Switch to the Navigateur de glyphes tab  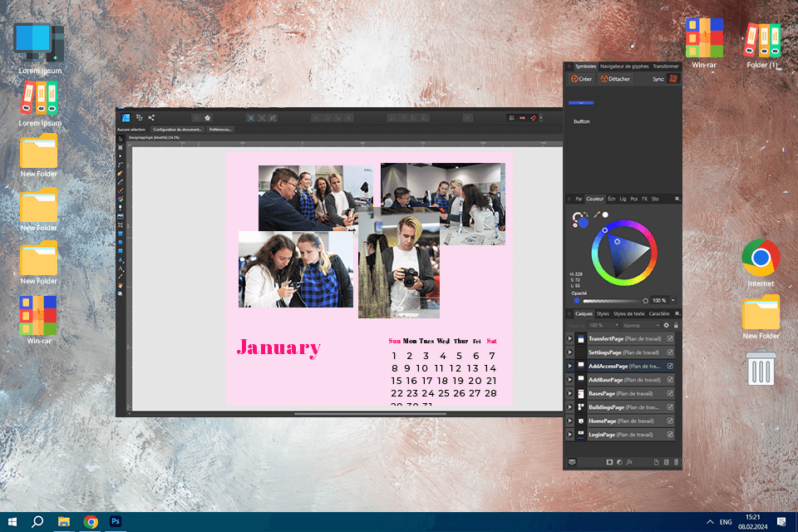click(x=624, y=66)
